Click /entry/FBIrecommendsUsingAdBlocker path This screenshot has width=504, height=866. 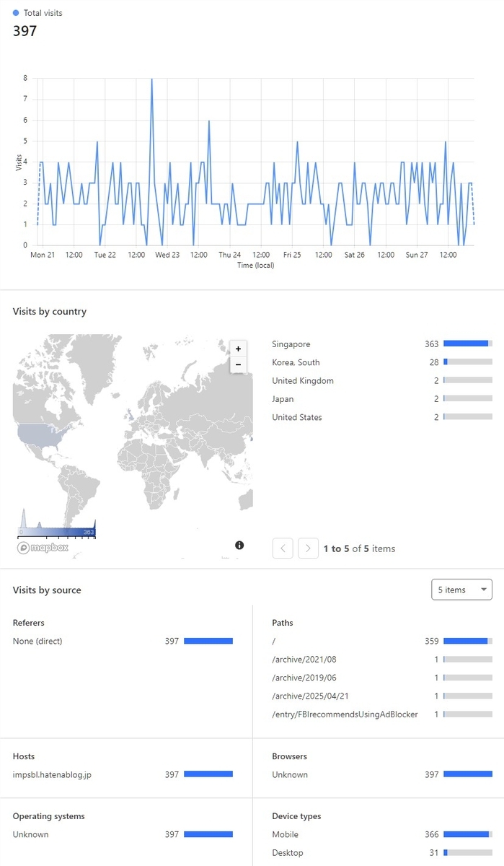pyautogui.click(x=382, y=714)
